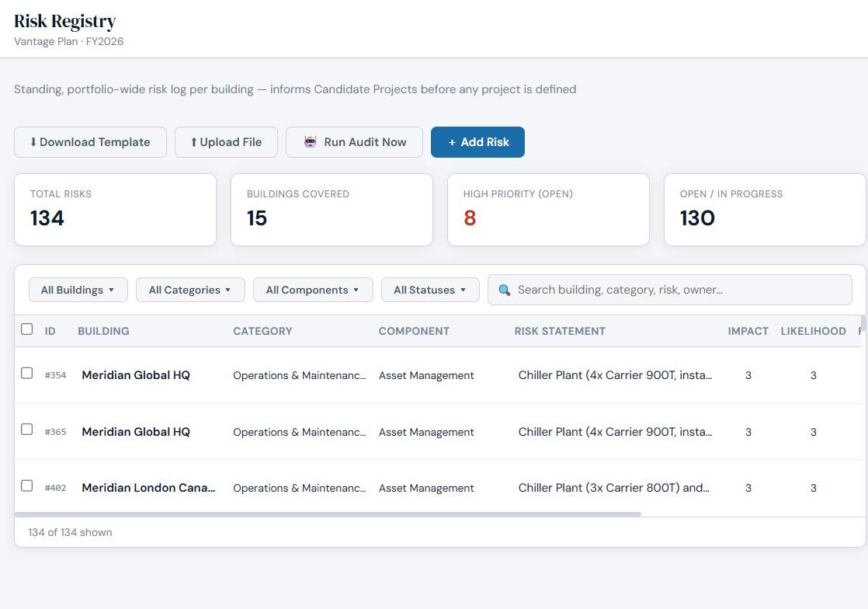Click the LIKELIHOOD column header

coord(813,331)
